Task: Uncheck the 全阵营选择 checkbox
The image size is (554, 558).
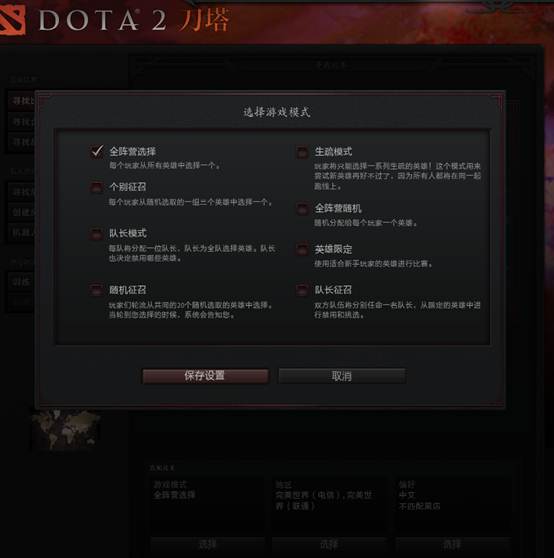Action: tap(97, 151)
